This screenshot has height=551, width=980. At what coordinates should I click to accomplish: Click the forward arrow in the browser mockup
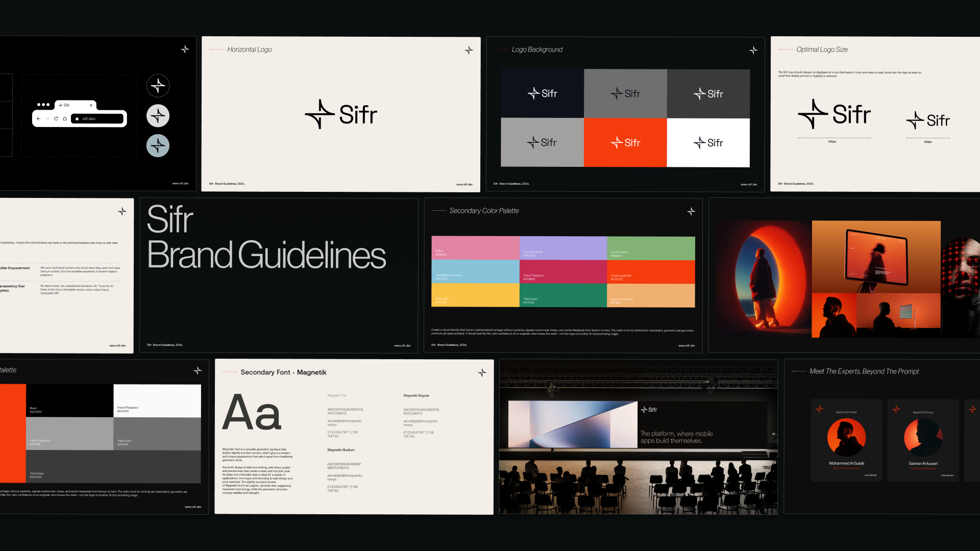click(47, 119)
